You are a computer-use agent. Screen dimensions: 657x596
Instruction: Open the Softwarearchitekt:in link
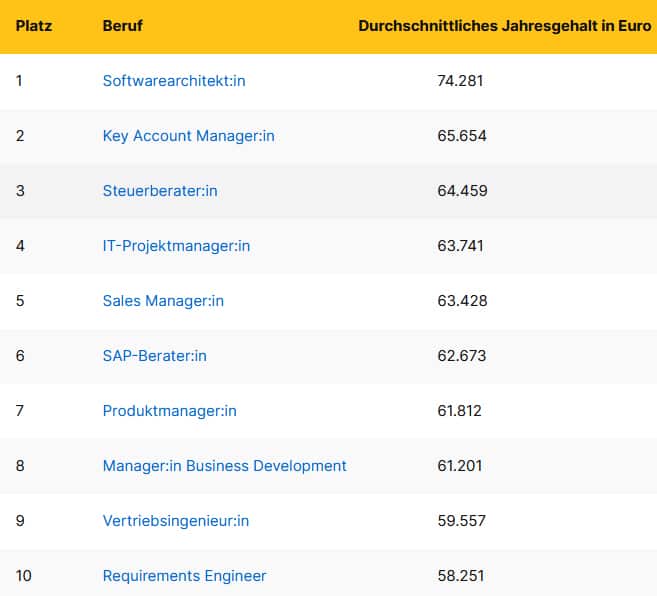(x=174, y=81)
